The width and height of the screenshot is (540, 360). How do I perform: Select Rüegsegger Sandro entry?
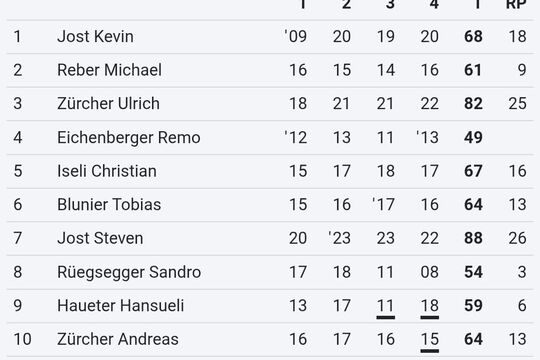tap(129, 272)
